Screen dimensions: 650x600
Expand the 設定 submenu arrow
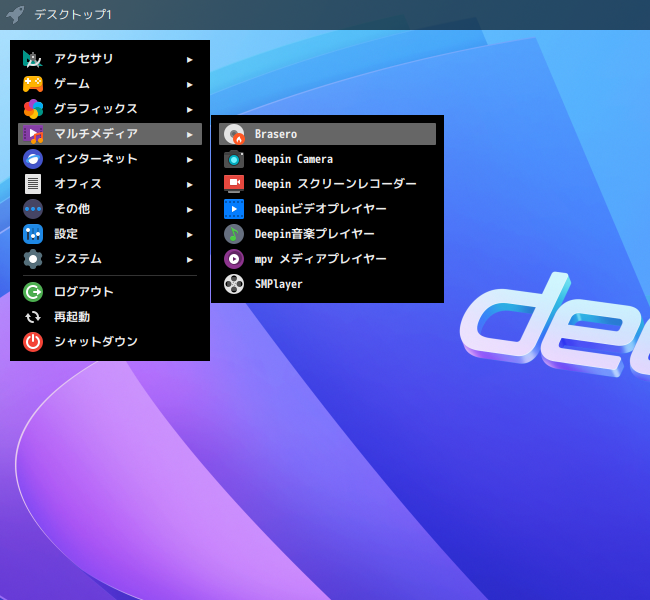[190, 235]
